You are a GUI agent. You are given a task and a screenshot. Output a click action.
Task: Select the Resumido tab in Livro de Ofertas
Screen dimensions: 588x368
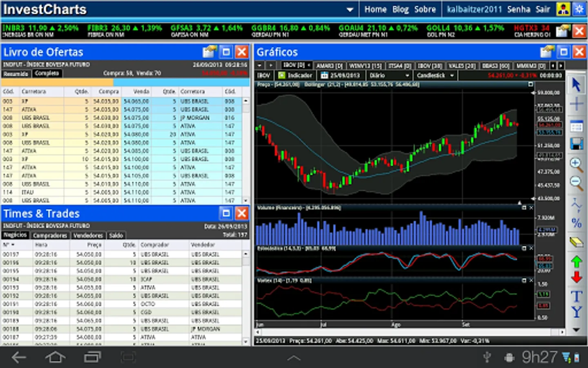click(16, 74)
